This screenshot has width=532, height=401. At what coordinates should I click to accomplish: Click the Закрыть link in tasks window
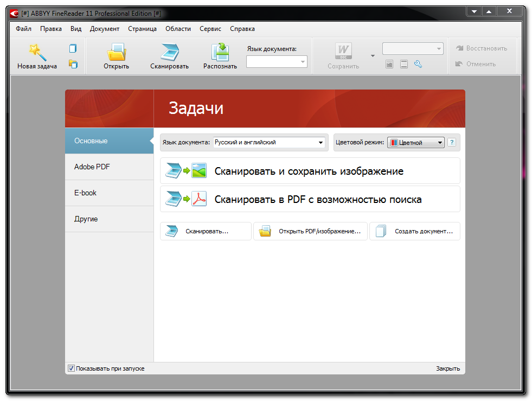click(448, 368)
